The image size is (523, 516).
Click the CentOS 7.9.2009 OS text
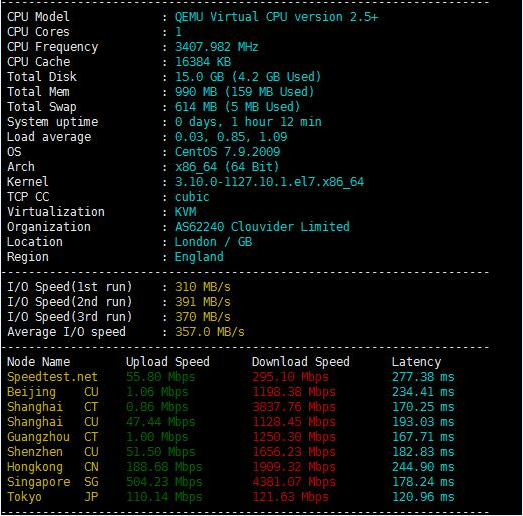227,152
